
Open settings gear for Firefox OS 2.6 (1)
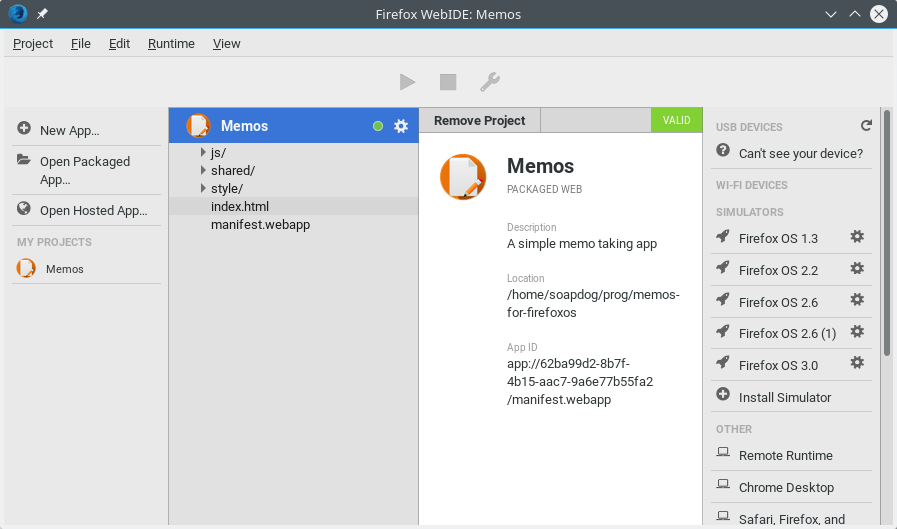click(857, 331)
